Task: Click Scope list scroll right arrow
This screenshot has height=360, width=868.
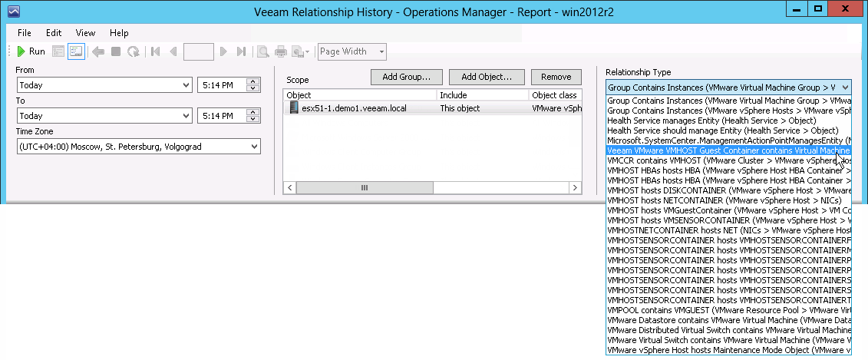Action: 576,188
